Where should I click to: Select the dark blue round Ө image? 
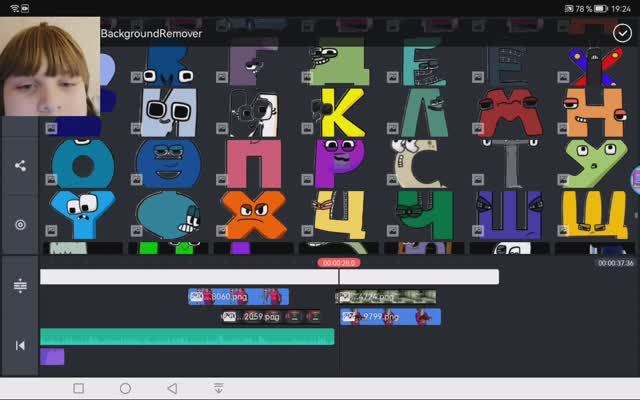click(x=169, y=164)
